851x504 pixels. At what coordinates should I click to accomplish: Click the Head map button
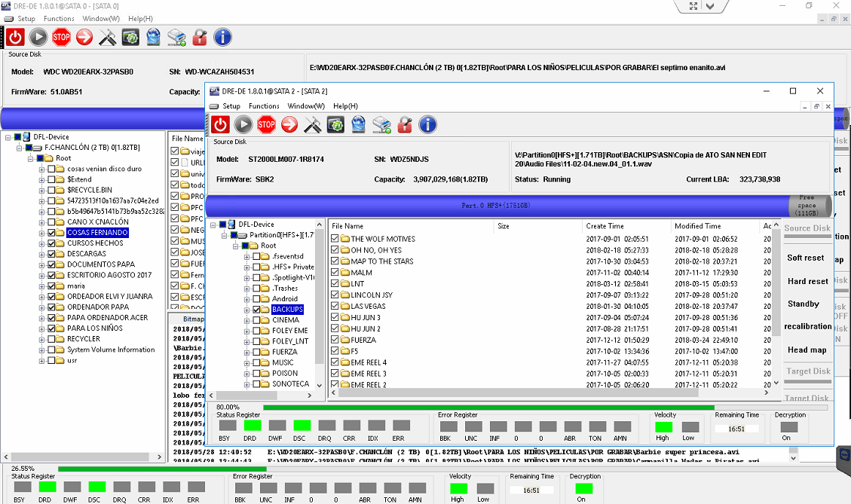pos(807,350)
